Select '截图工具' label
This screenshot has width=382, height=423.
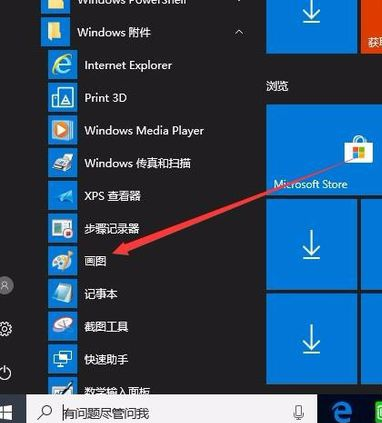pyautogui.click(x=106, y=326)
